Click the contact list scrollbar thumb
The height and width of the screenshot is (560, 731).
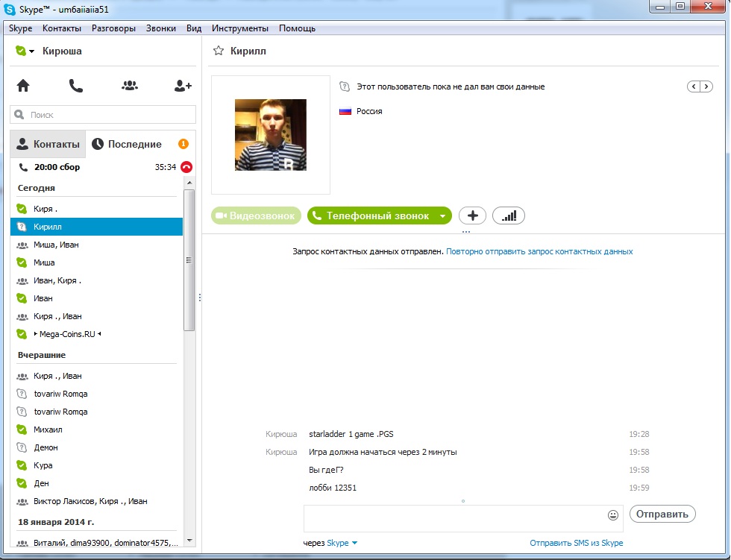click(189, 260)
